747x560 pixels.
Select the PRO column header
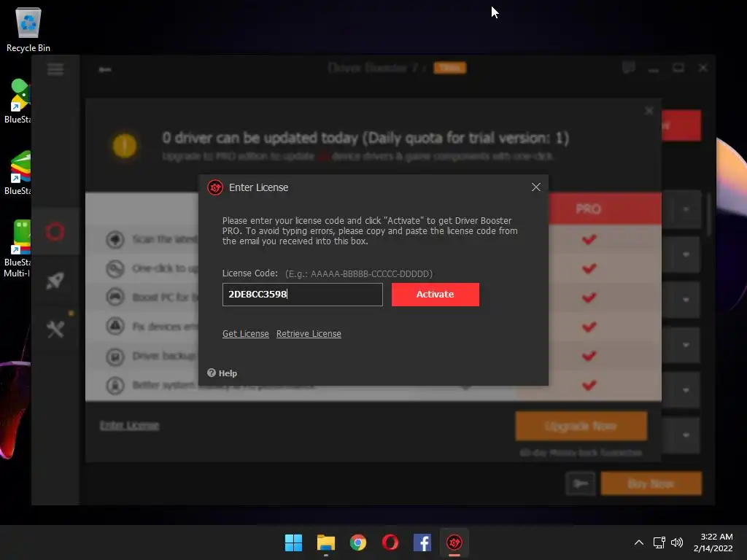pyautogui.click(x=589, y=209)
